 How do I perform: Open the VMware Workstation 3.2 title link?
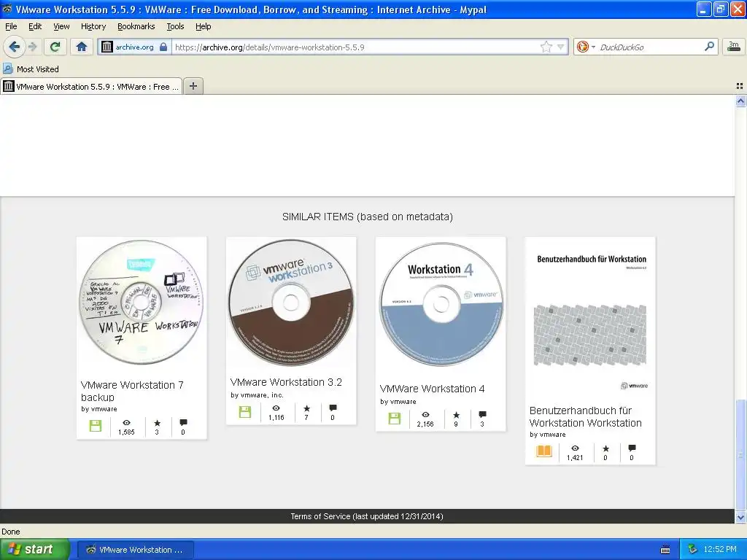(286, 382)
